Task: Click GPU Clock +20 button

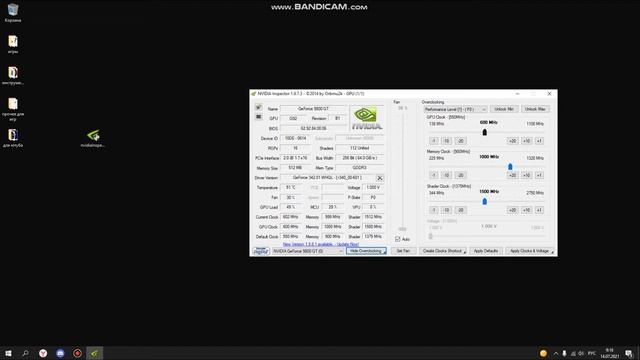Action: click(x=513, y=141)
